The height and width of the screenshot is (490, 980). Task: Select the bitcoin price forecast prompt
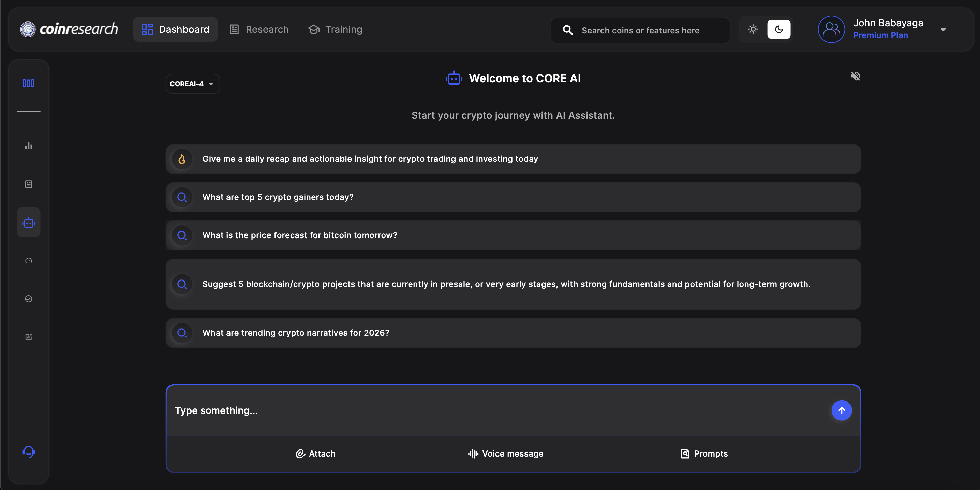point(513,235)
